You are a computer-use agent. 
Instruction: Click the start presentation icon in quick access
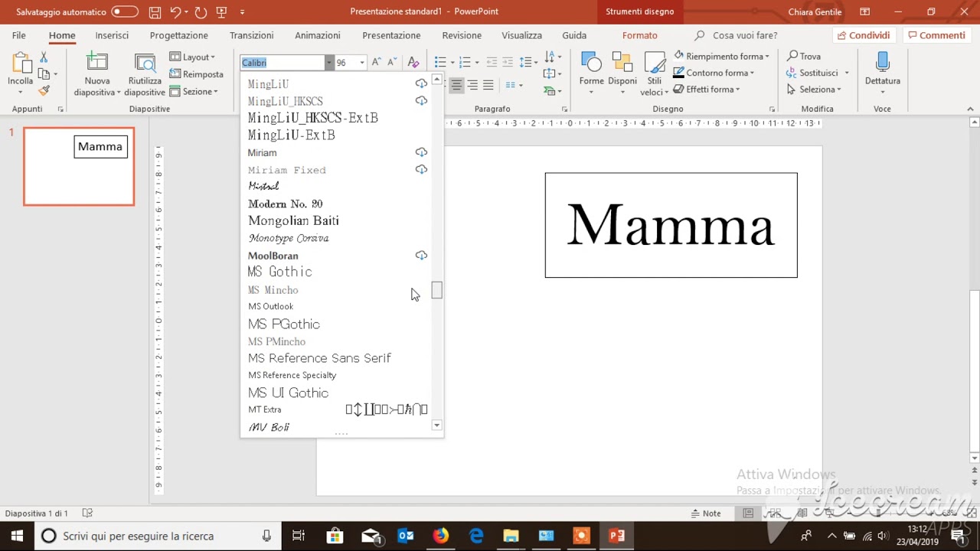tap(222, 12)
